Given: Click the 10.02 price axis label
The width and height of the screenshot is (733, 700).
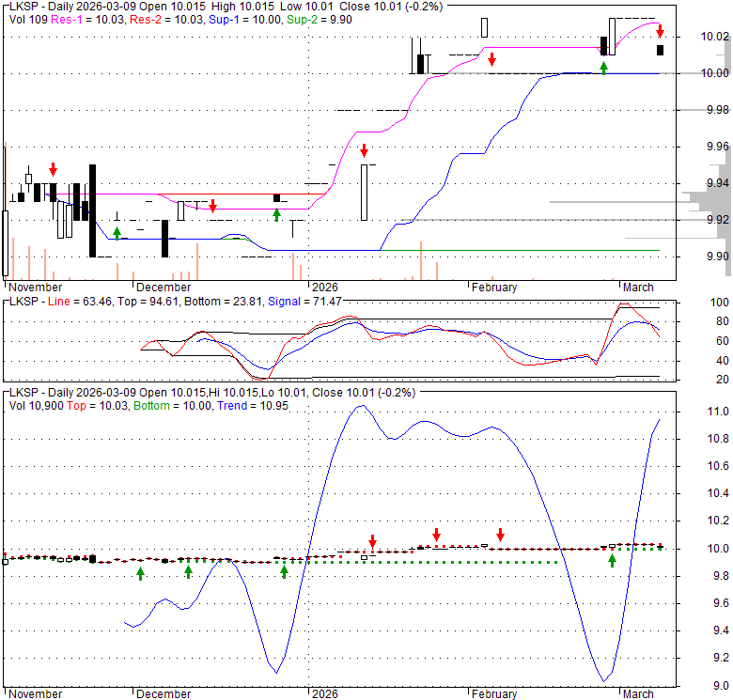Looking at the screenshot, I should point(715,37).
